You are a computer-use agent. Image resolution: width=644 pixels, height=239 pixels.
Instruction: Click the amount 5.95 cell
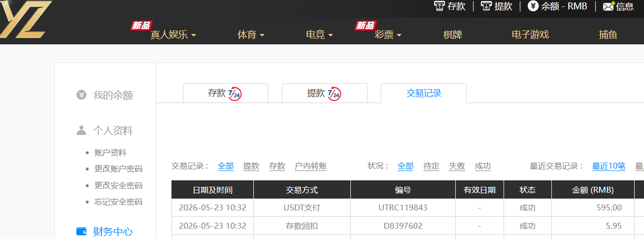pyautogui.click(x=593, y=226)
